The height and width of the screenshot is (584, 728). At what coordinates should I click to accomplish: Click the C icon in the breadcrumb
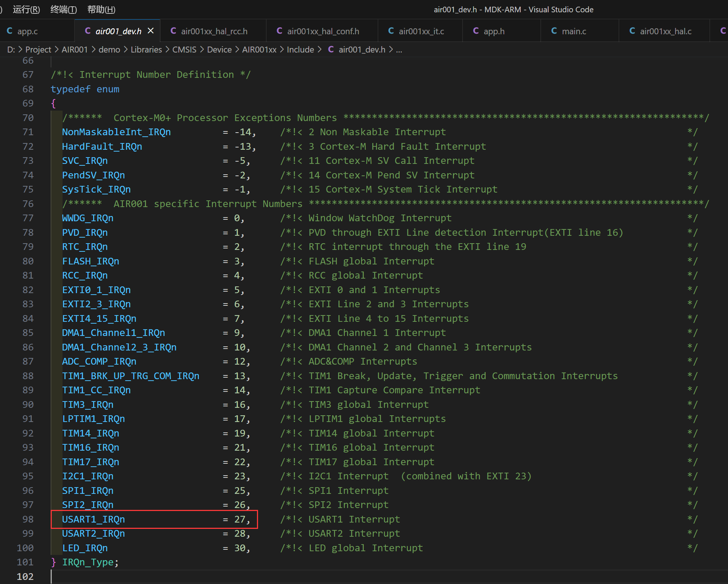[x=331, y=50]
